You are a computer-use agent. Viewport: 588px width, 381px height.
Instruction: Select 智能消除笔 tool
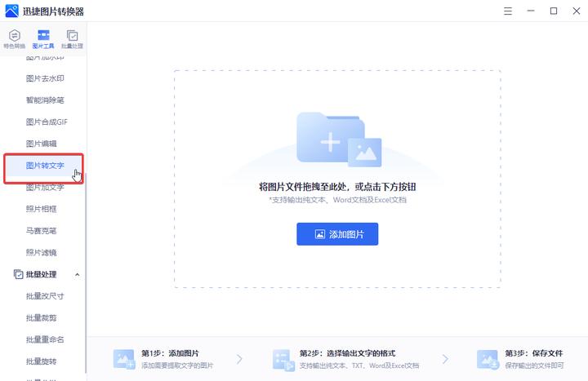pos(45,100)
